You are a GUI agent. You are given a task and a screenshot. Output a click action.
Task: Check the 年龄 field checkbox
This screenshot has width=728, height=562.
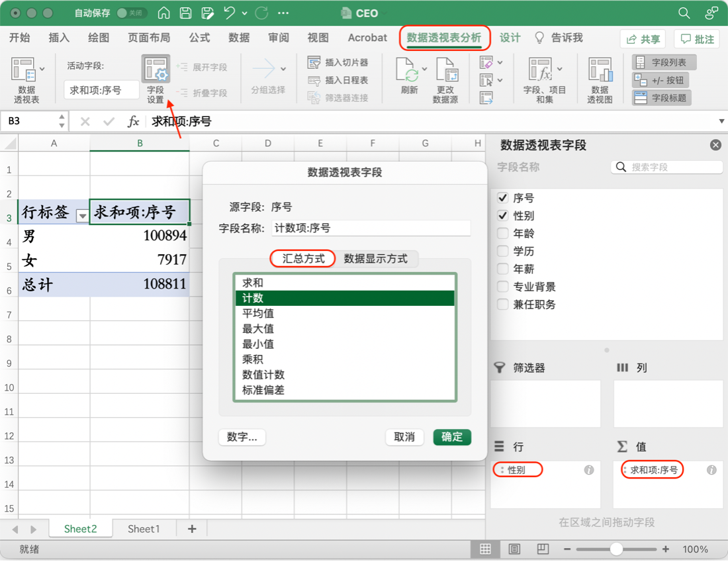[503, 234]
